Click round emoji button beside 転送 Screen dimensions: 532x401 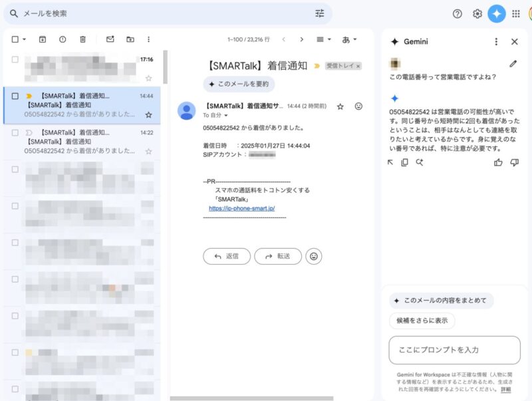pyautogui.click(x=314, y=257)
